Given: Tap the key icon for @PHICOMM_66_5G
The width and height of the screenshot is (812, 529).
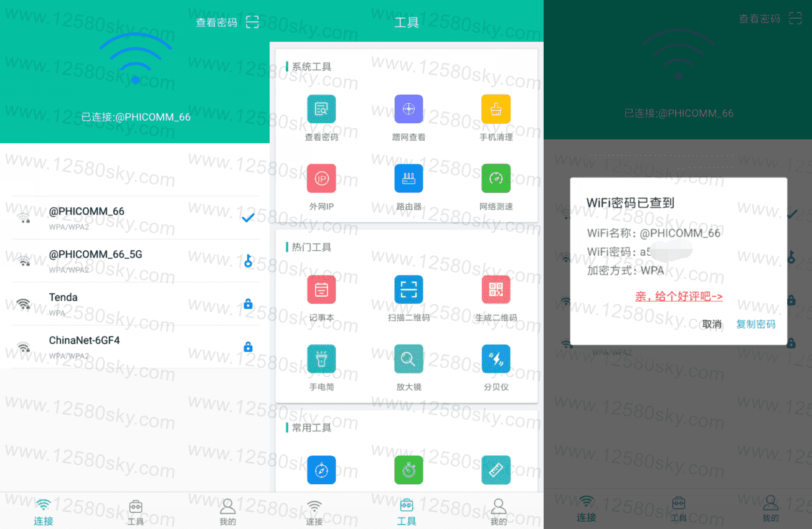Looking at the screenshot, I should click(x=248, y=261).
